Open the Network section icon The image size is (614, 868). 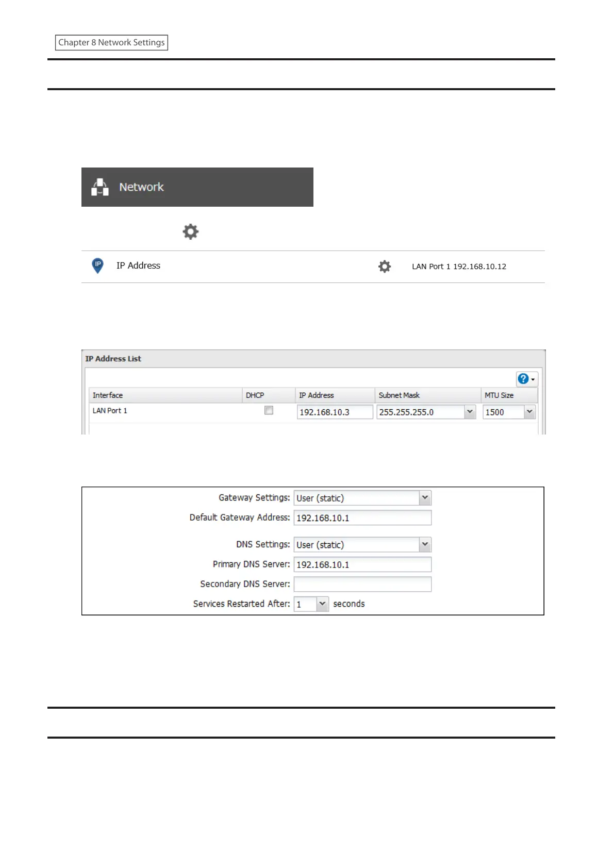click(100, 187)
